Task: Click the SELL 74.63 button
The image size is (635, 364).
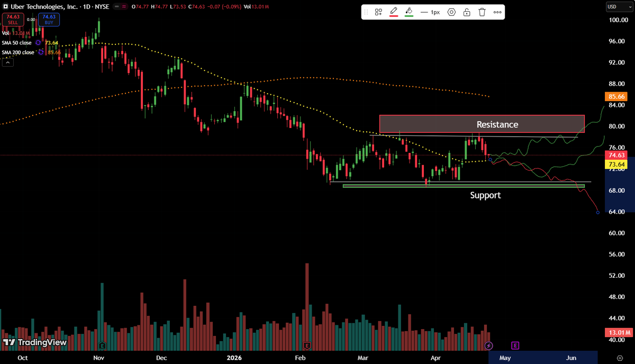Action: coord(13,20)
